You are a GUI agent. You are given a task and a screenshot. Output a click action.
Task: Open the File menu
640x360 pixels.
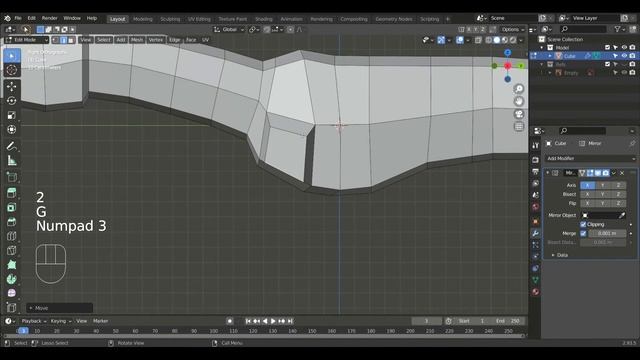click(18, 18)
